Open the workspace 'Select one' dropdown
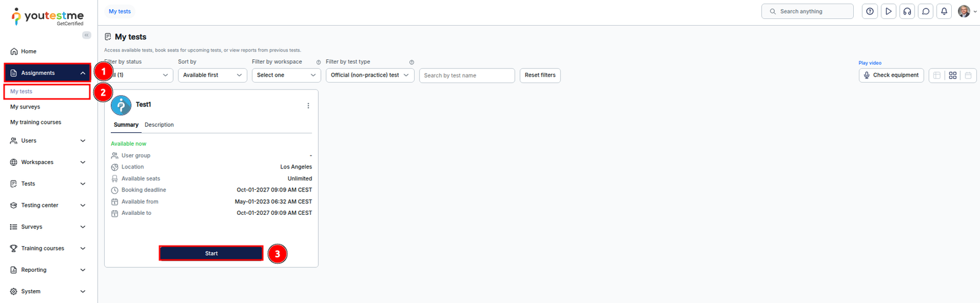This screenshot has width=980, height=303. coord(287,75)
